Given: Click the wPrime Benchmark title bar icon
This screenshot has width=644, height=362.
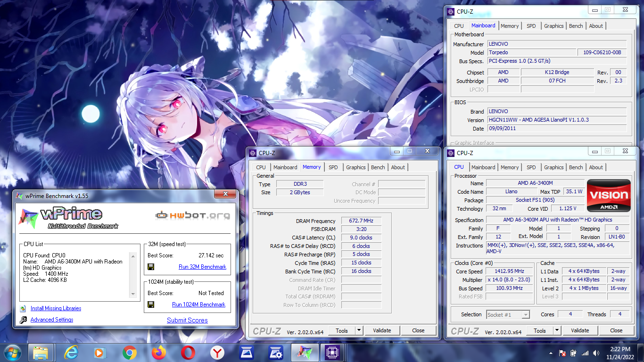Looking at the screenshot, I should click(19, 195).
